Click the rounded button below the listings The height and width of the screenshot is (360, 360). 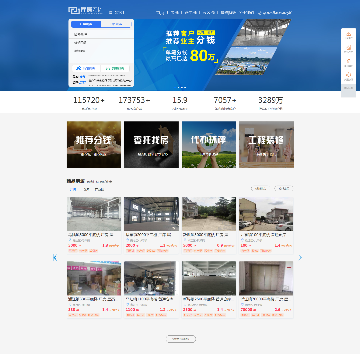(x=181, y=339)
